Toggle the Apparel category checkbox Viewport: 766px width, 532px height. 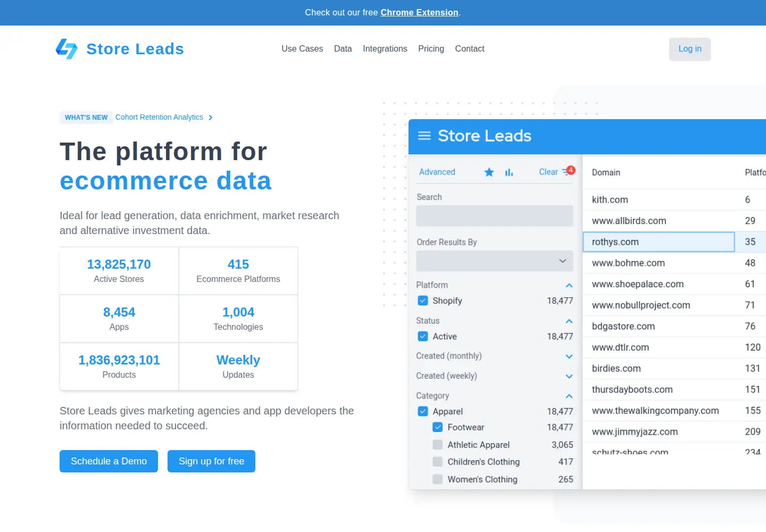tap(423, 411)
